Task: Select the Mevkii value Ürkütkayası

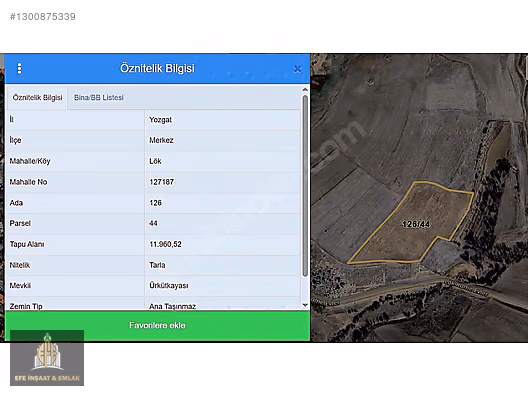Action: (x=169, y=286)
